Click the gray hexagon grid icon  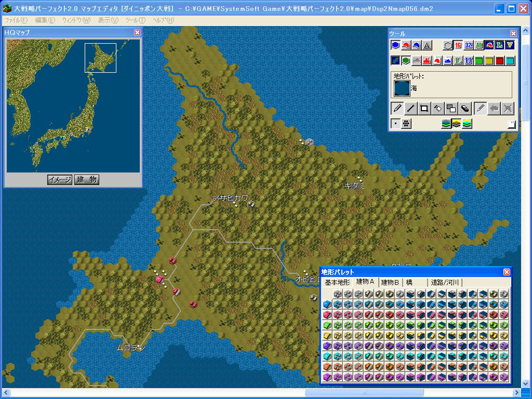click(448, 45)
